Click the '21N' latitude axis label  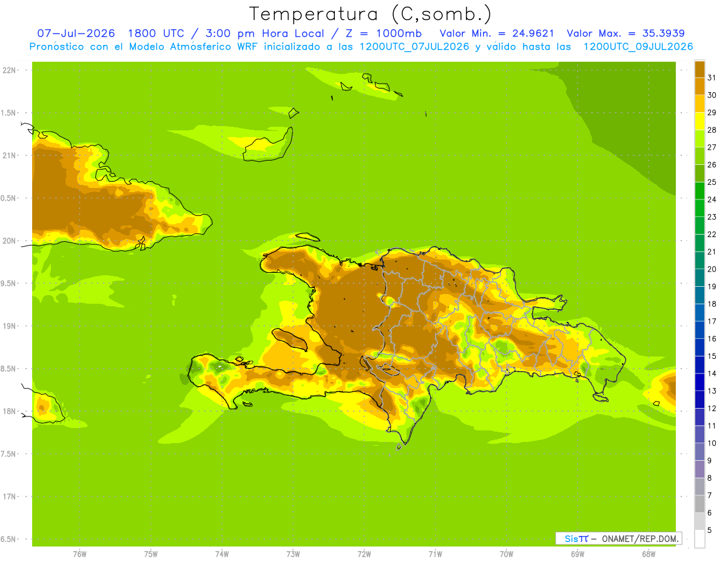click(9, 155)
